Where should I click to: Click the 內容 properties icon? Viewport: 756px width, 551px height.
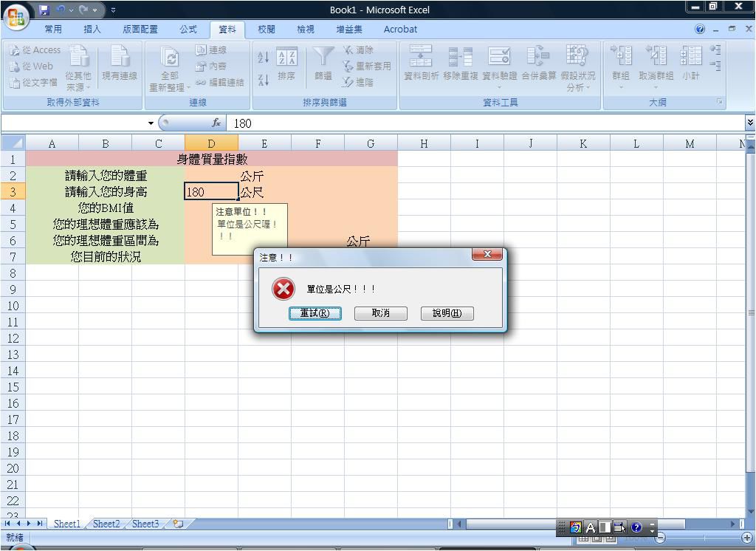(211, 66)
